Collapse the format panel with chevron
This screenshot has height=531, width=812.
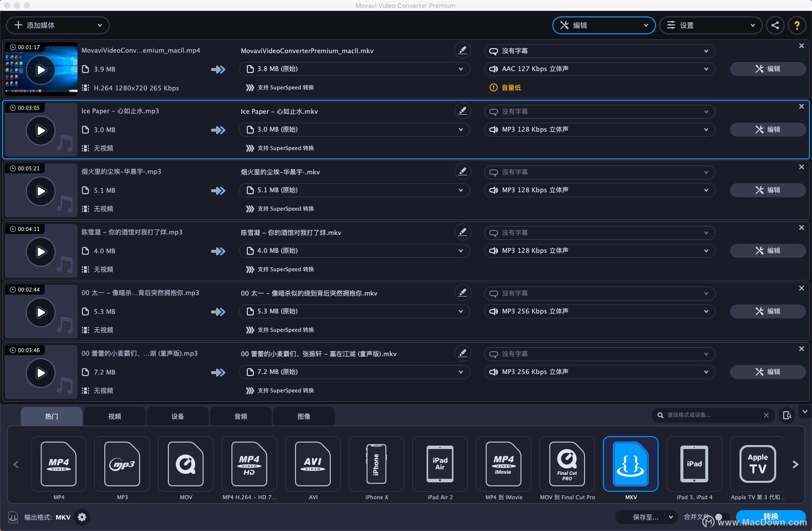tap(805, 412)
